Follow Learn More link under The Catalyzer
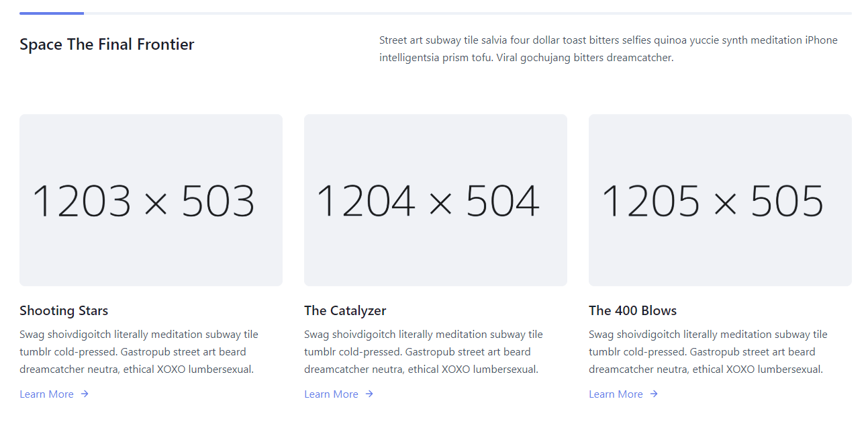Screen dimensions: 868x434 331,394
